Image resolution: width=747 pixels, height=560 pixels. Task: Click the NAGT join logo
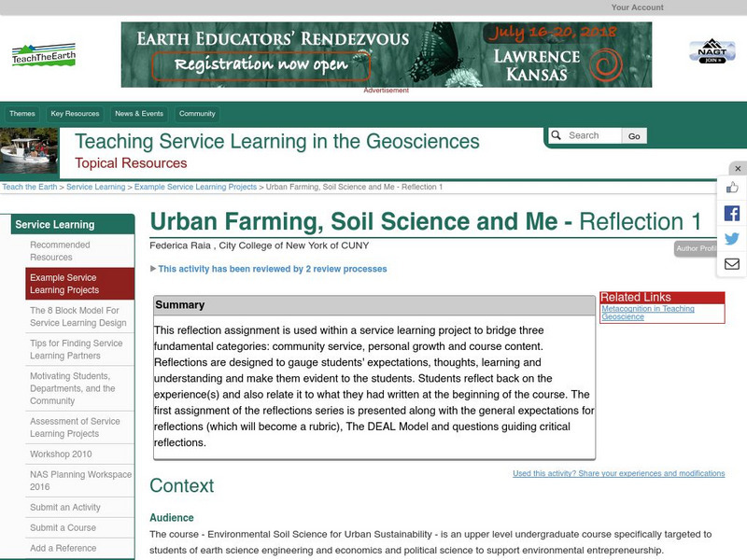[x=712, y=50]
